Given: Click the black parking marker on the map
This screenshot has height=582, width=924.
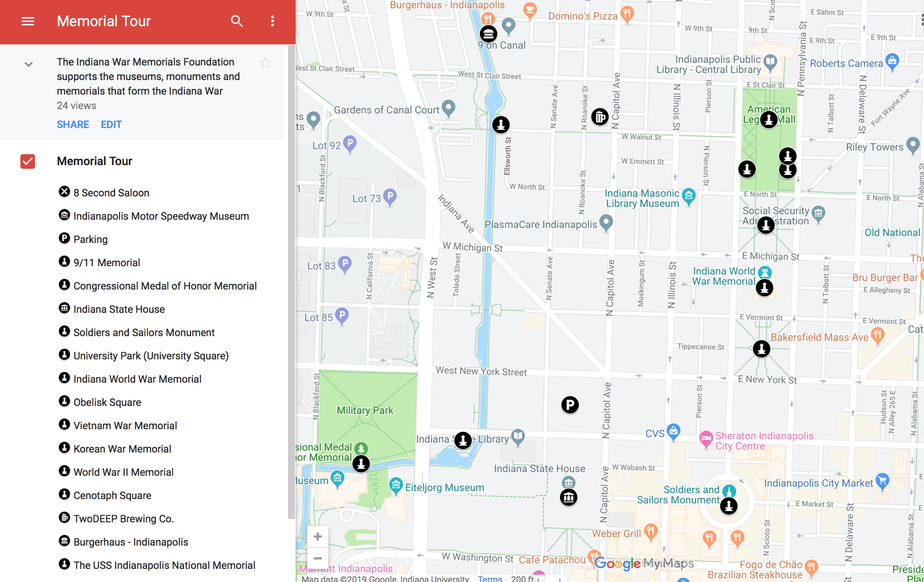Looking at the screenshot, I should click(x=570, y=405).
